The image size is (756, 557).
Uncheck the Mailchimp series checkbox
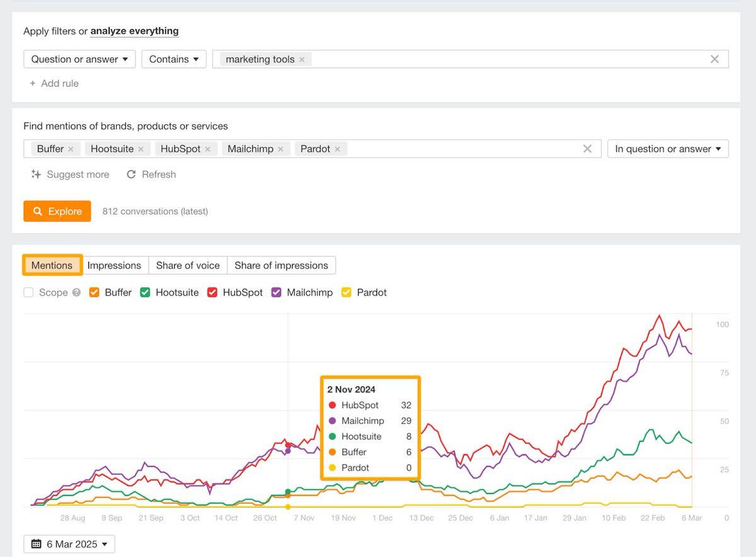276,292
